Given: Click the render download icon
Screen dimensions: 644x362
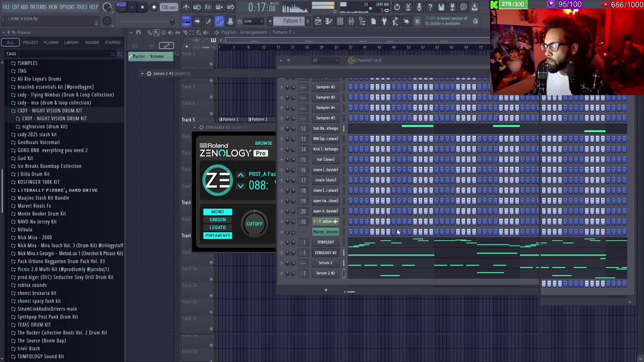Looking at the screenshot, I should (474, 7).
